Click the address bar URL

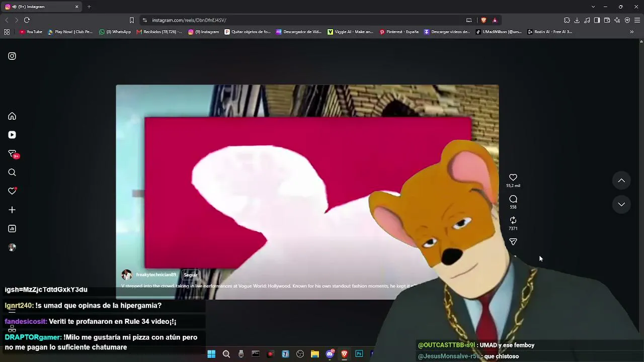[x=189, y=20]
